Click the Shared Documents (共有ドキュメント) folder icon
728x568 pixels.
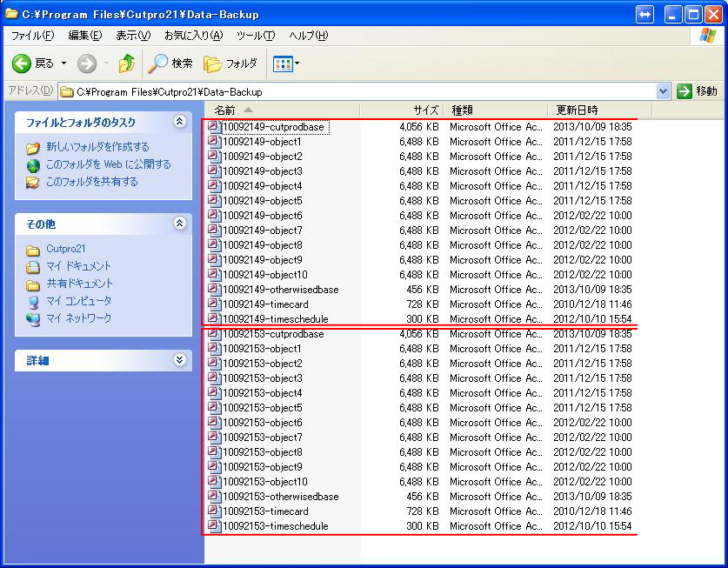(x=33, y=284)
